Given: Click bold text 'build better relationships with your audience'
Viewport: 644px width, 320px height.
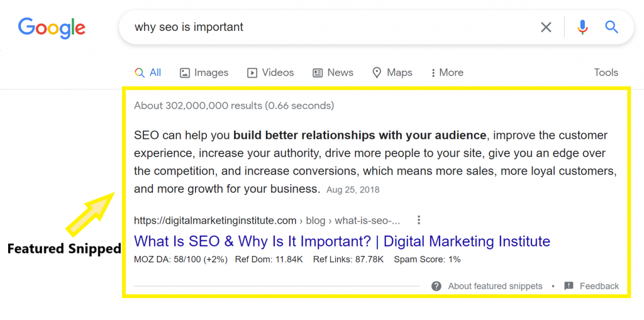Looking at the screenshot, I should coord(360,135).
